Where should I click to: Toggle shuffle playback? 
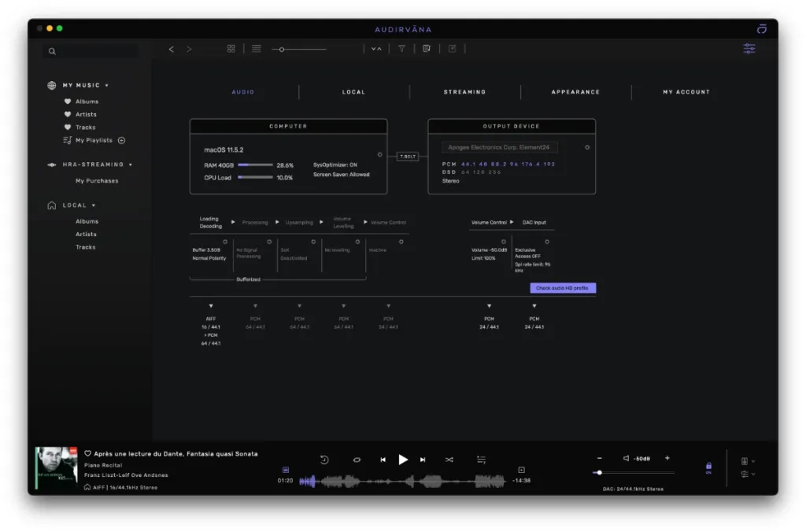point(449,460)
